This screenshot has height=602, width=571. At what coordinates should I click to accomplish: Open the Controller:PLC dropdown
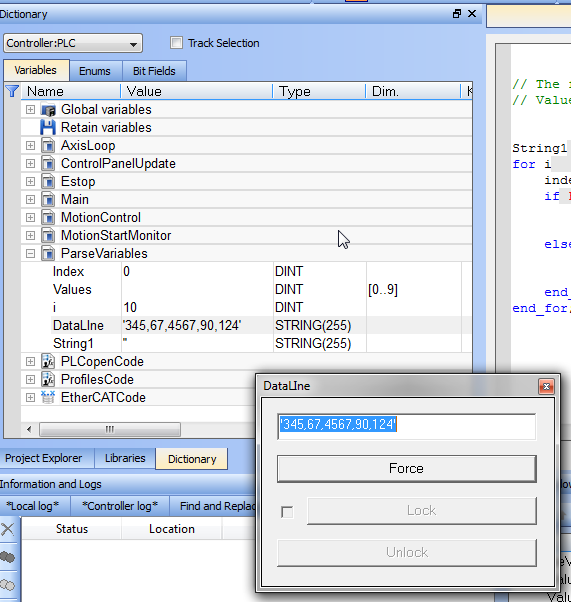click(73, 43)
